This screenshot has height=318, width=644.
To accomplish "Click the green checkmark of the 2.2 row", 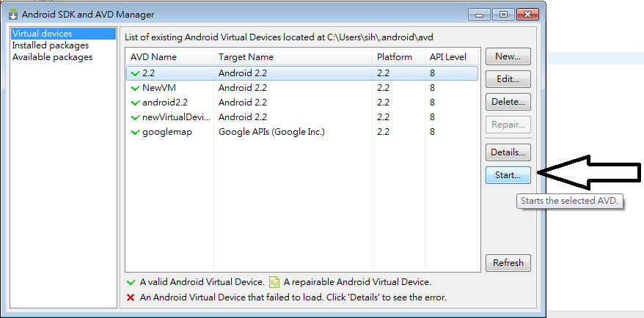I will pos(135,74).
